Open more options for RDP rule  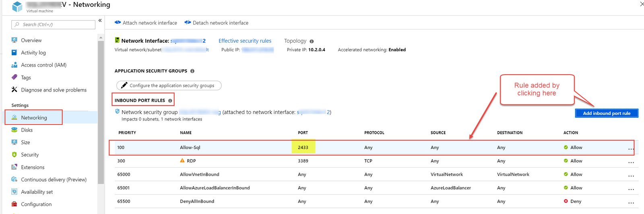631,162
